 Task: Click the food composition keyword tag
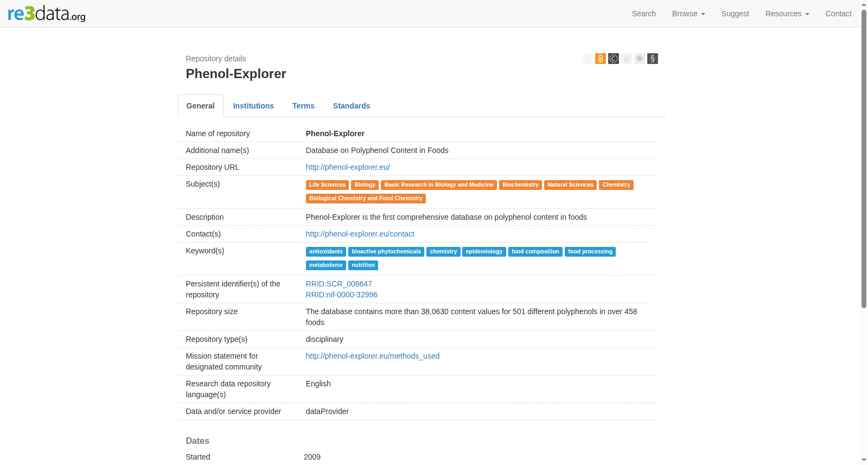pyautogui.click(x=535, y=252)
